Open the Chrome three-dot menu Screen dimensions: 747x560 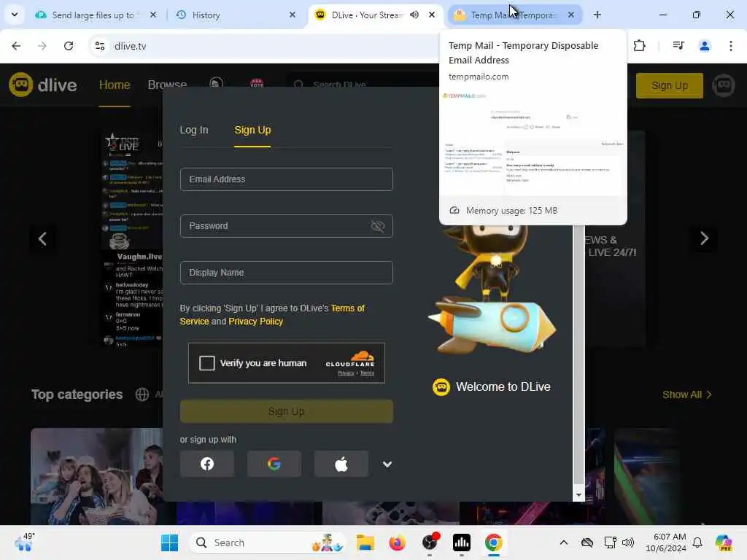point(731,46)
